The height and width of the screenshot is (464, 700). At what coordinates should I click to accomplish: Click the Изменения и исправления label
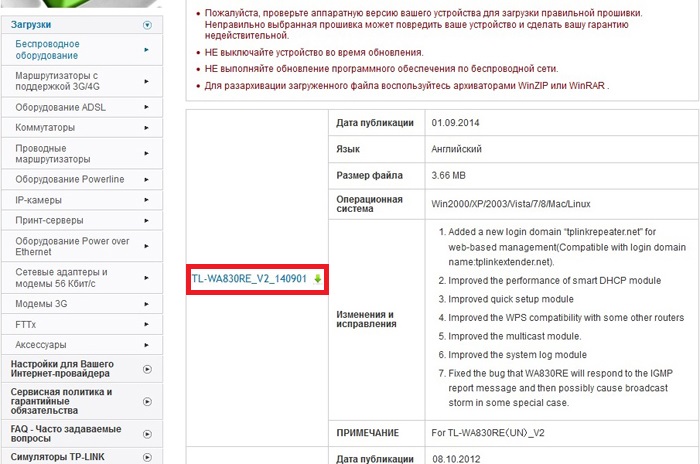[366, 319]
